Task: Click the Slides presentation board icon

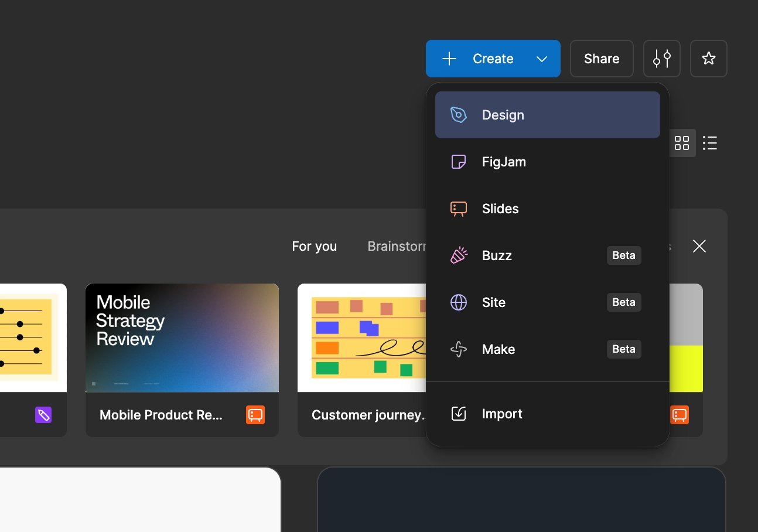Action: pyautogui.click(x=459, y=209)
